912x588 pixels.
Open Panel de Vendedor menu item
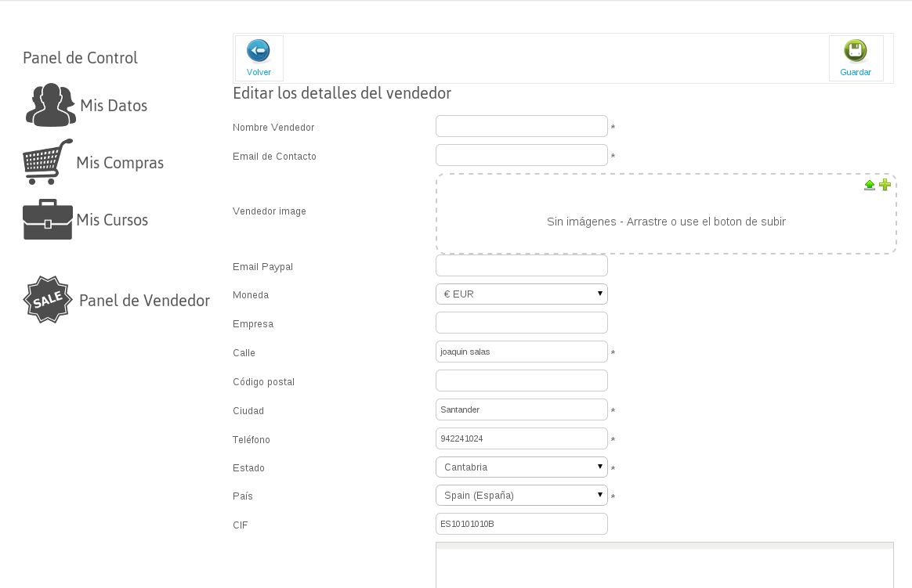pos(144,301)
